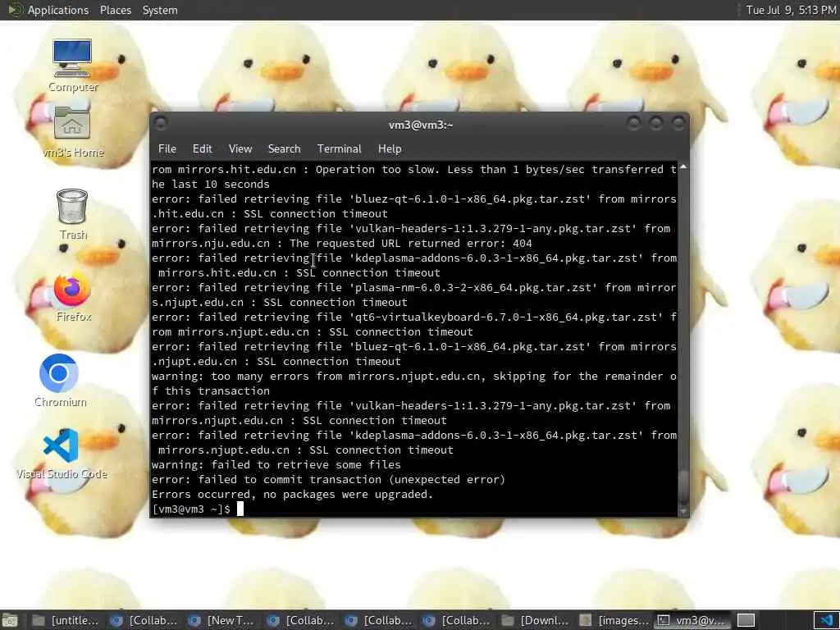
Task: Click the vm3@v... terminal taskbar entry
Action: click(691, 620)
